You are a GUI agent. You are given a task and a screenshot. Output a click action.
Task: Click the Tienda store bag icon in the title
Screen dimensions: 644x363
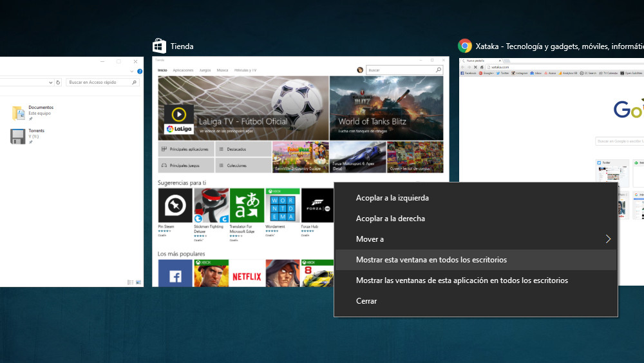159,46
